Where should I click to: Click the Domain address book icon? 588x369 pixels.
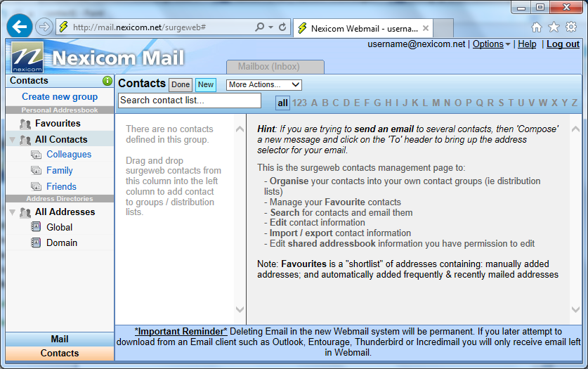click(36, 242)
